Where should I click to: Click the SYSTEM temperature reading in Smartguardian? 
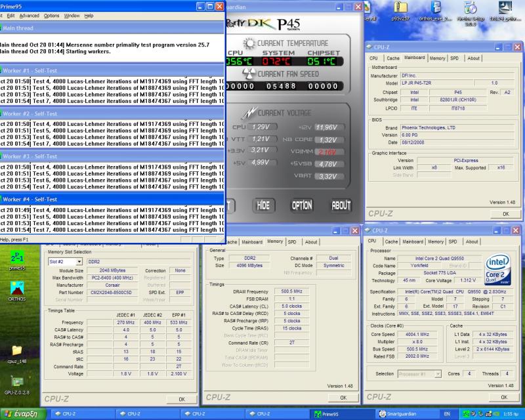[276, 61]
